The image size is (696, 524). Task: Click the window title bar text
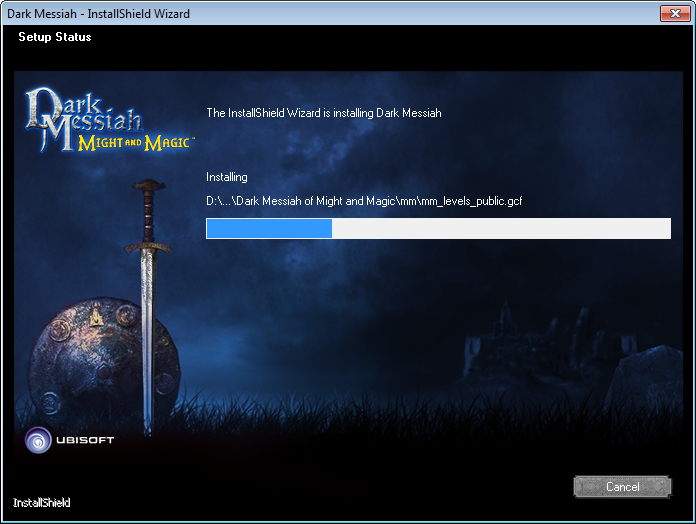pyautogui.click(x=98, y=14)
